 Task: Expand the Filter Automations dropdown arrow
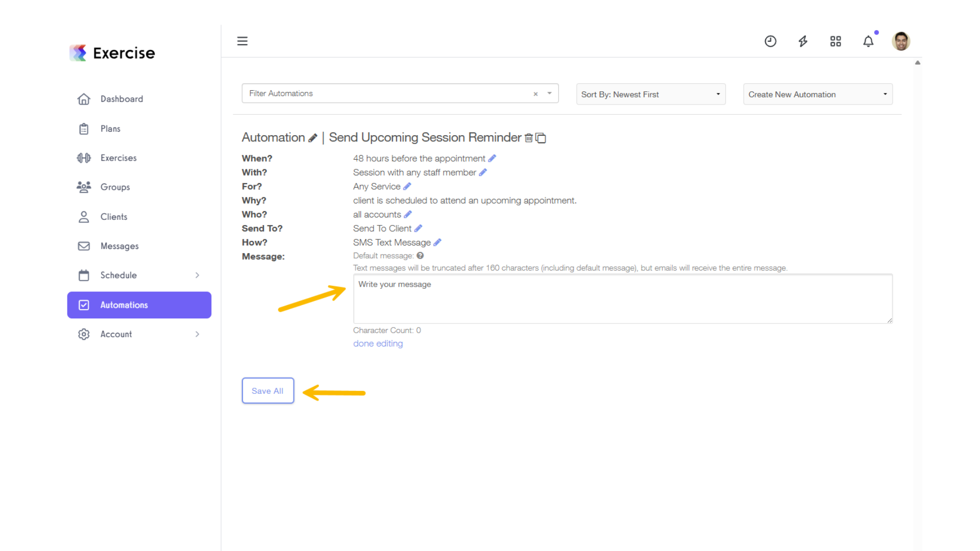coord(550,93)
